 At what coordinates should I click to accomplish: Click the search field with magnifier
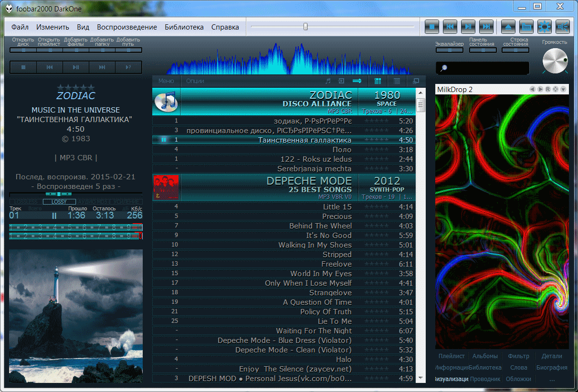click(x=482, y=68)
